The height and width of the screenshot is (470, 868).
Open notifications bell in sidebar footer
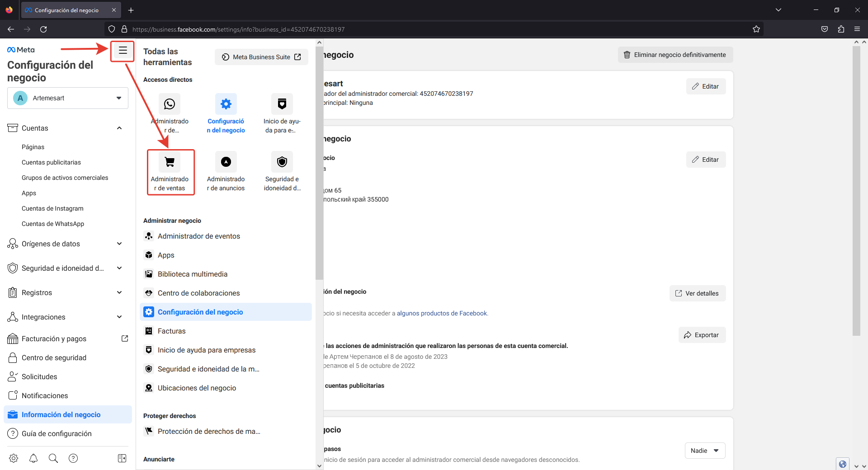33,458
